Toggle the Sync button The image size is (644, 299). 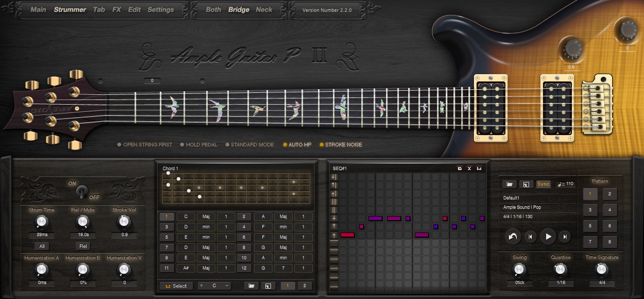click(543, 184)
